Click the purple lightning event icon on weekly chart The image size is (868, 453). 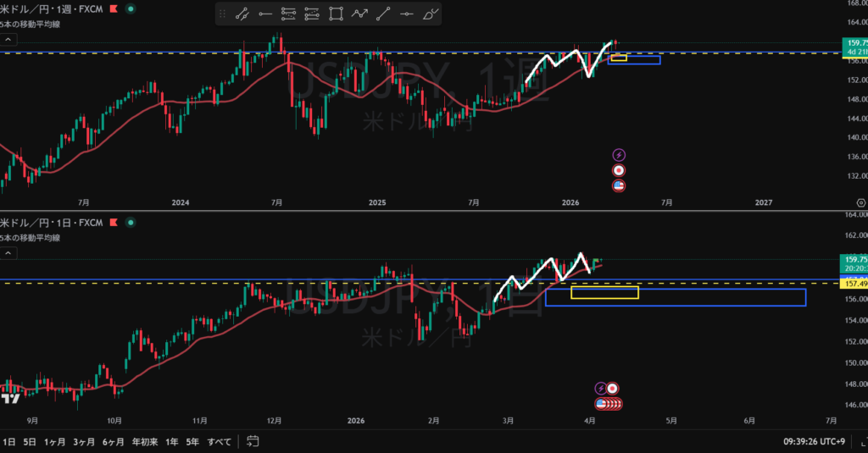(x=619, y=154)
